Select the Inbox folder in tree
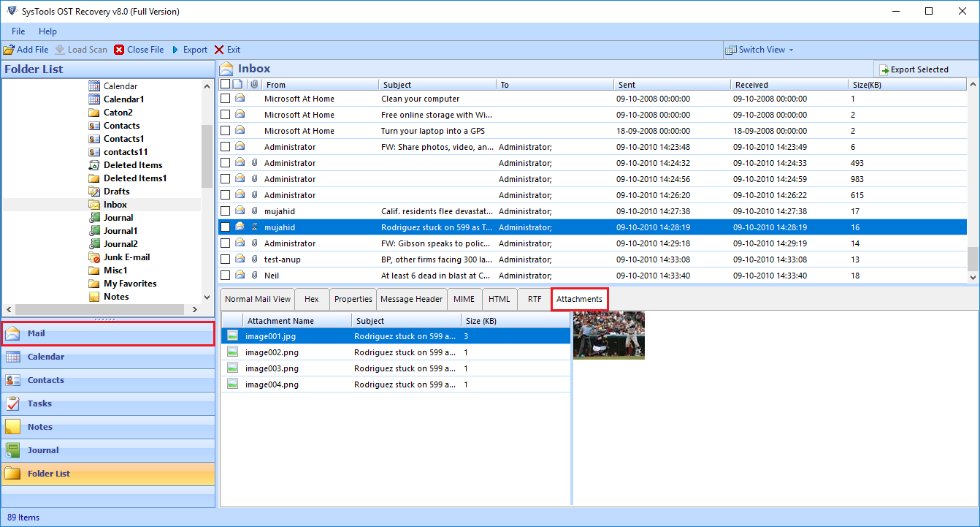 coord(115,205)
